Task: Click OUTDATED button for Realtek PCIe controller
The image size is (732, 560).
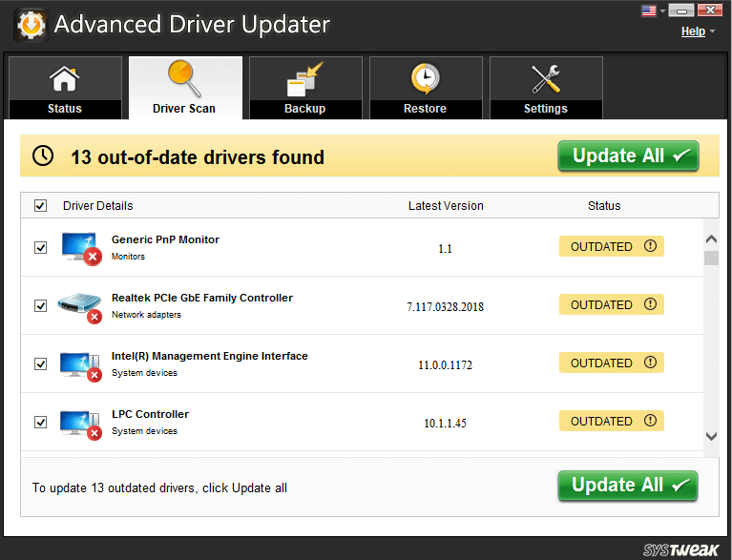Action: (612, 304)
